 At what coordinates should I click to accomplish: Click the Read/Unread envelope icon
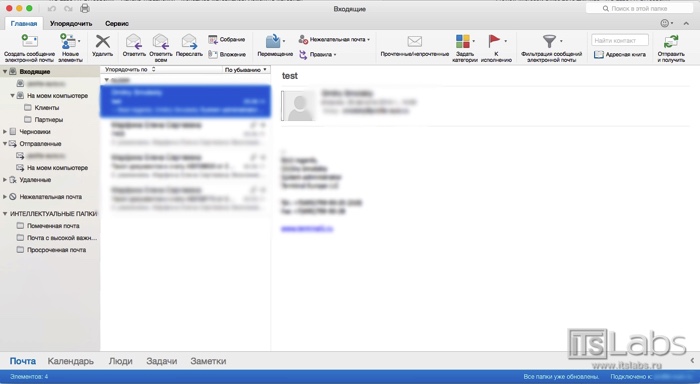pos(414,42)
